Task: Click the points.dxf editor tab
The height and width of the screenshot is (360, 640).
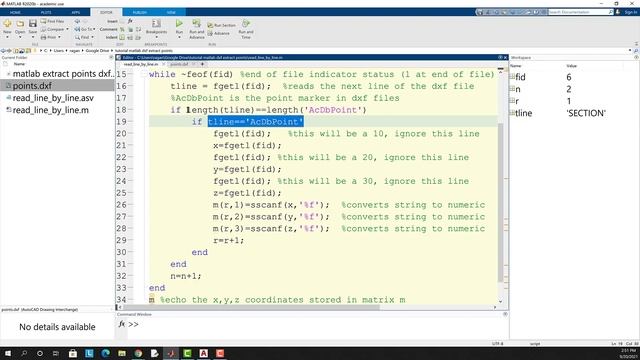Action: click(179, 64)
